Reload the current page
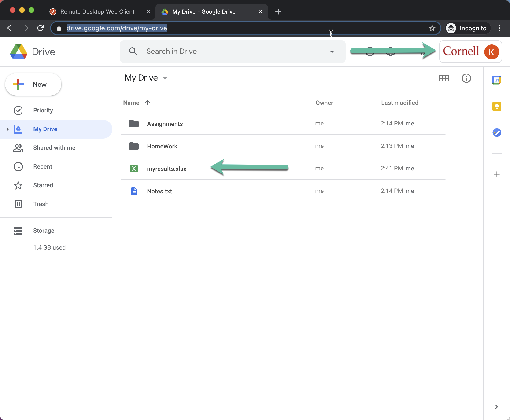 point(41,28)
